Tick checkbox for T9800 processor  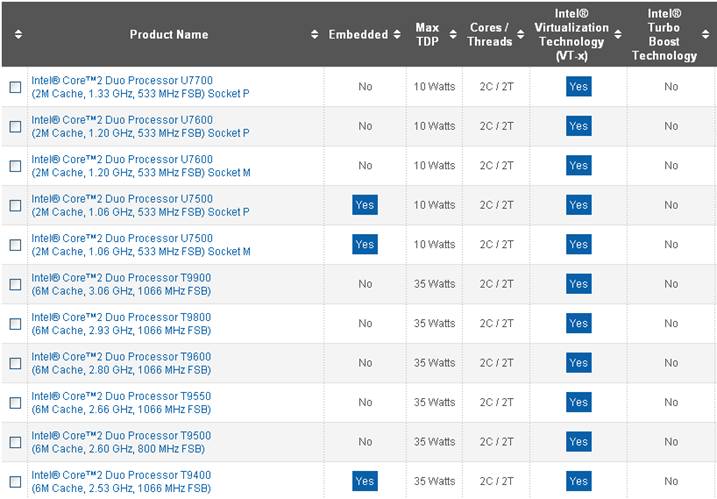15,324
